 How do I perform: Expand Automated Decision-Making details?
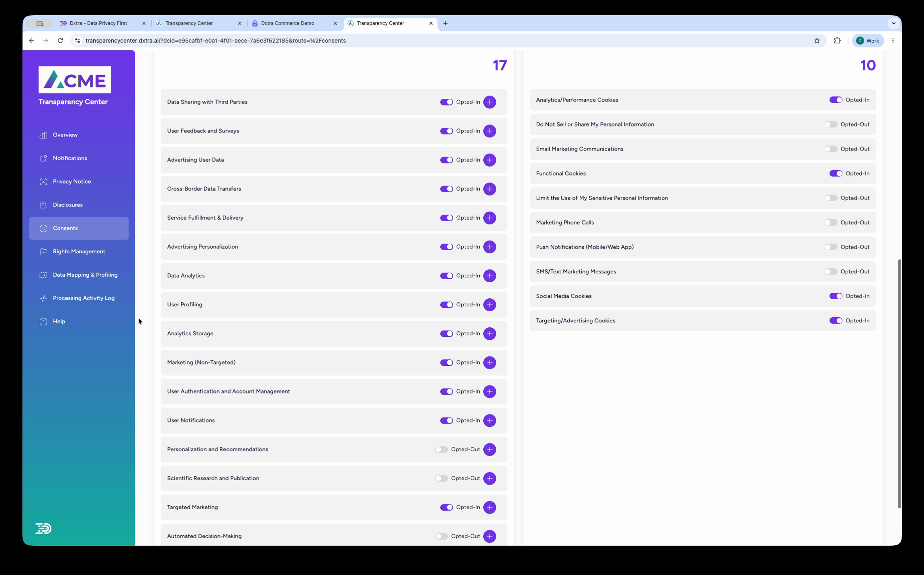pos(489,536)
